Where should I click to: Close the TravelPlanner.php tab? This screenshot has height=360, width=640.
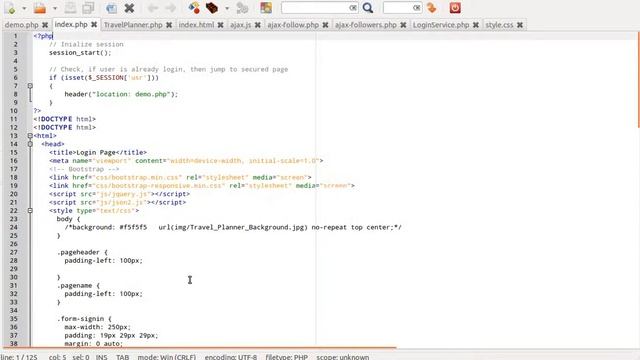click(x=169, y=25)
